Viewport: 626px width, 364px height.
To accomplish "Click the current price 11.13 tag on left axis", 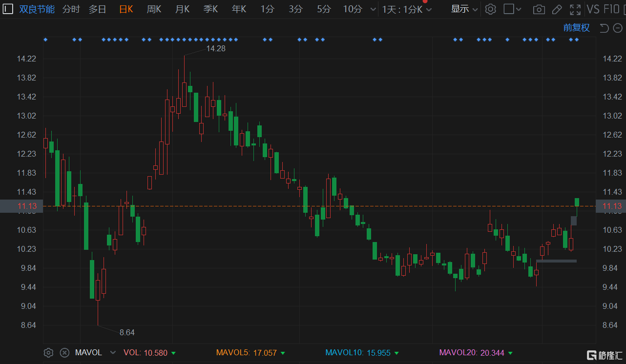I will coord(21,206).
